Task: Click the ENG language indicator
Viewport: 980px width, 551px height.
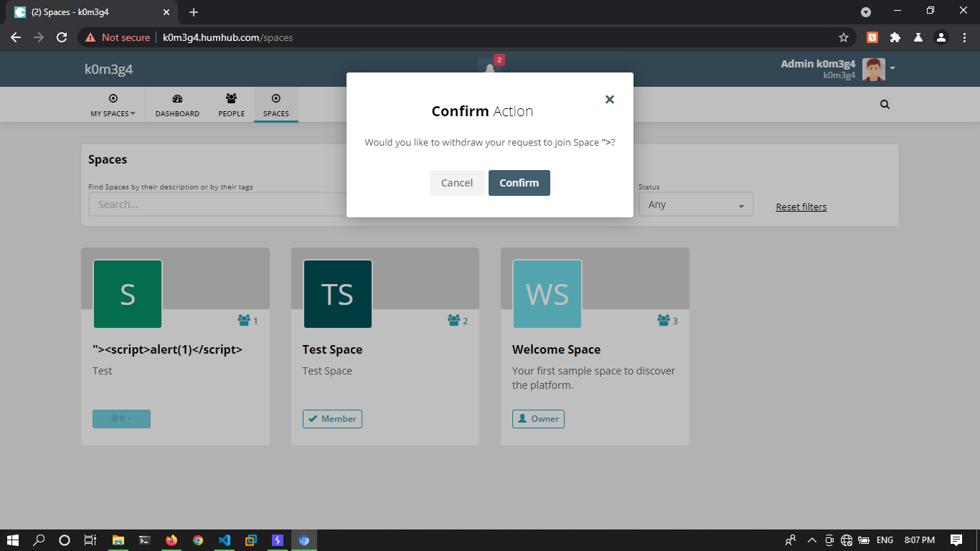Action: coord(885,540)
